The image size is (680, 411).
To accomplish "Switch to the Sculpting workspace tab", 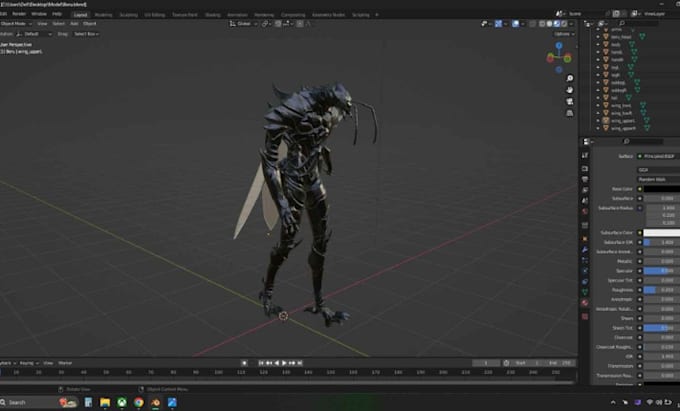I will (128, 15).
